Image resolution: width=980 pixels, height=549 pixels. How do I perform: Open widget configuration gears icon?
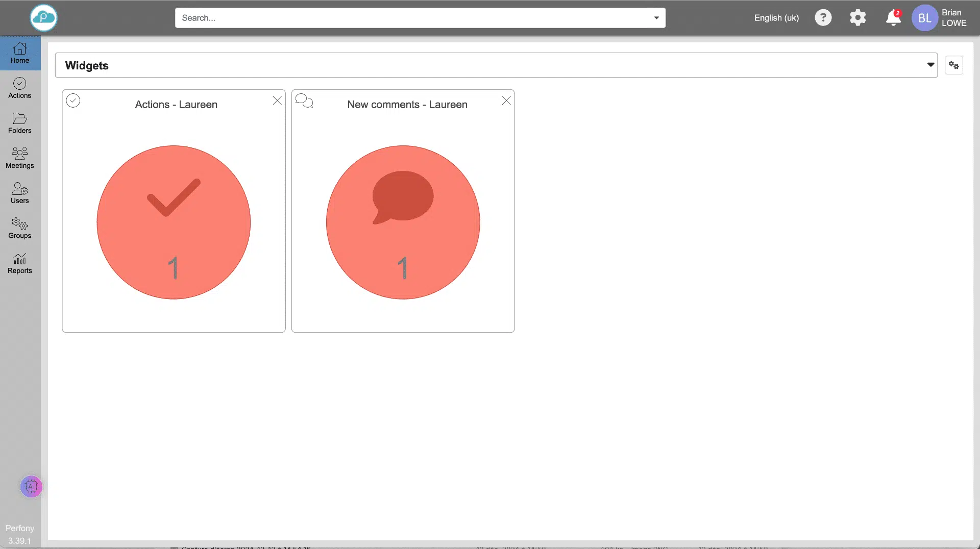[x=953, y=65]
